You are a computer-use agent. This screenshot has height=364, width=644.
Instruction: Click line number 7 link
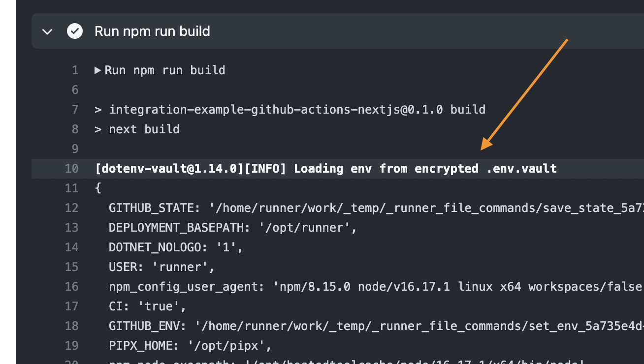(x=75, y=110)
